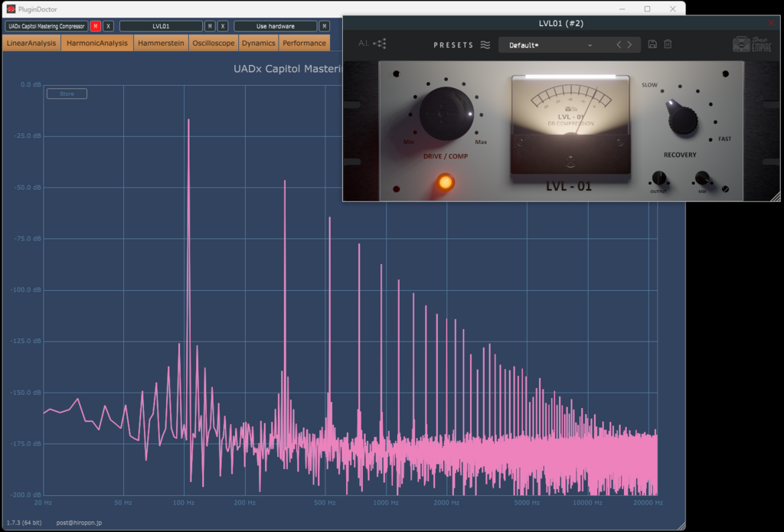
Task: Click the SLOW label near the RECOVERY knob
Action: tap(649, 85)
